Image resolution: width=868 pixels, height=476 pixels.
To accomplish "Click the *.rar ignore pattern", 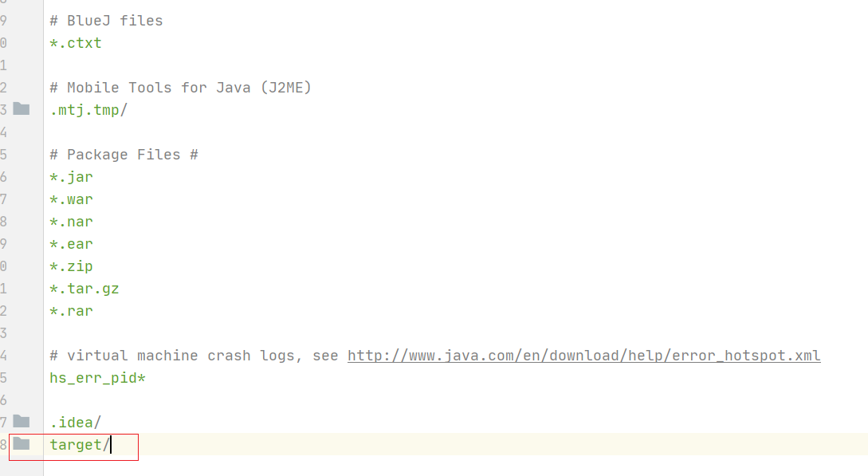I will [x=72, y=311].
